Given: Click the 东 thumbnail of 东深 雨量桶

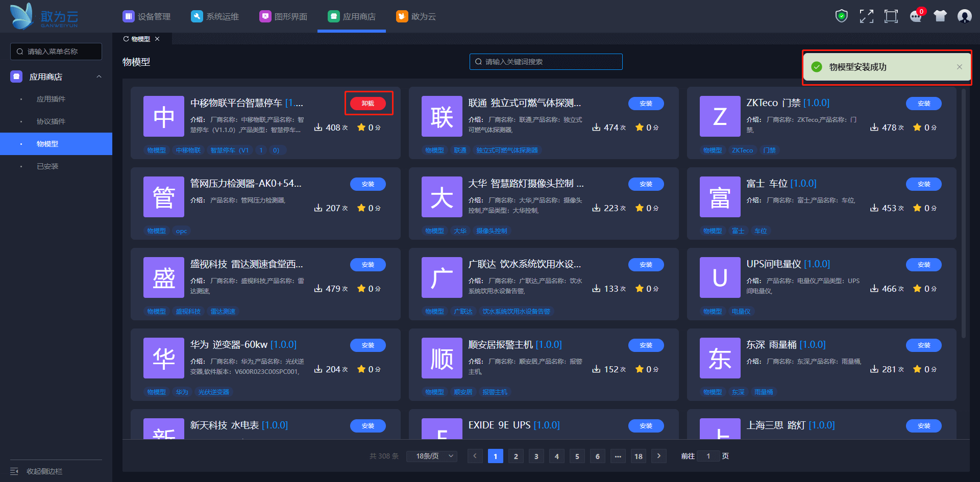Looking at the screenshot, I should click(x=720, y=358).
